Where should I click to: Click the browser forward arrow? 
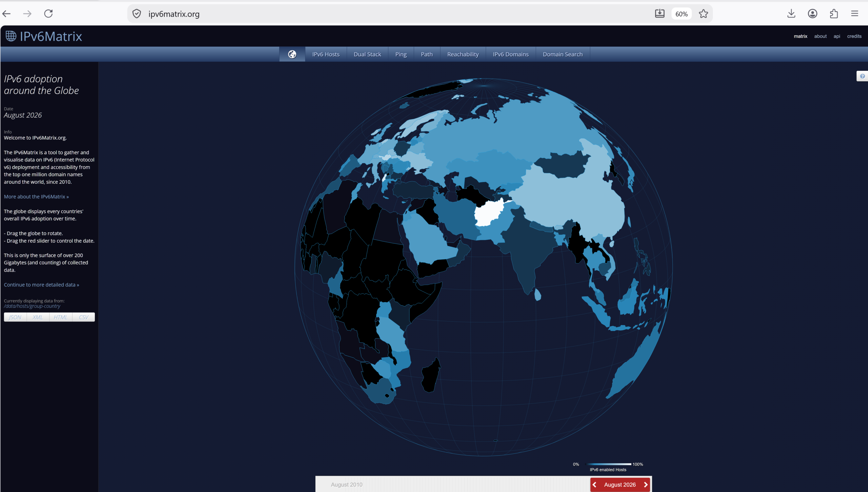click(27, 14)
